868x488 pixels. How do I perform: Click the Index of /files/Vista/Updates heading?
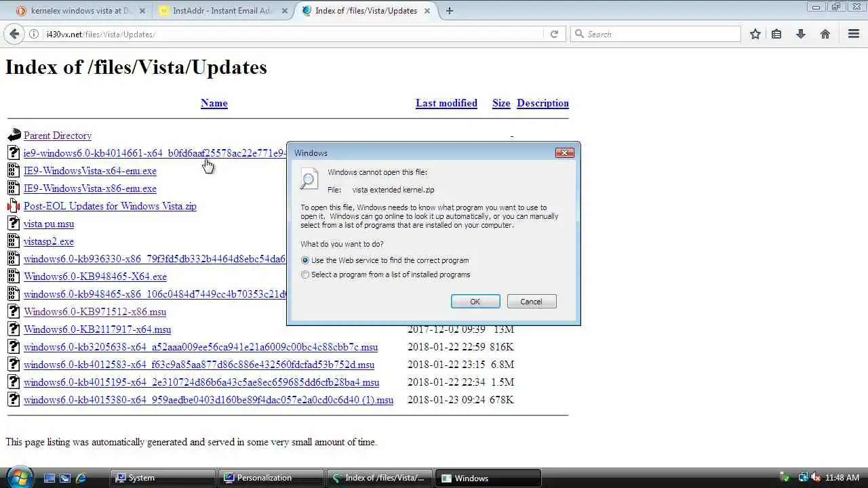coord(136,67)
